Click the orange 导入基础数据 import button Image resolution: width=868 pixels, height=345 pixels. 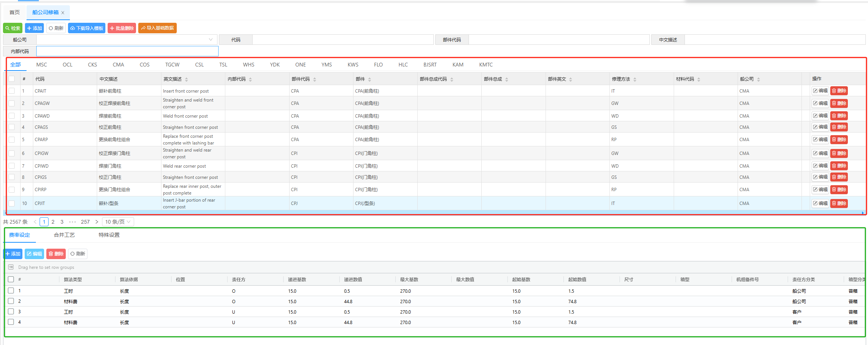(157, 28)
